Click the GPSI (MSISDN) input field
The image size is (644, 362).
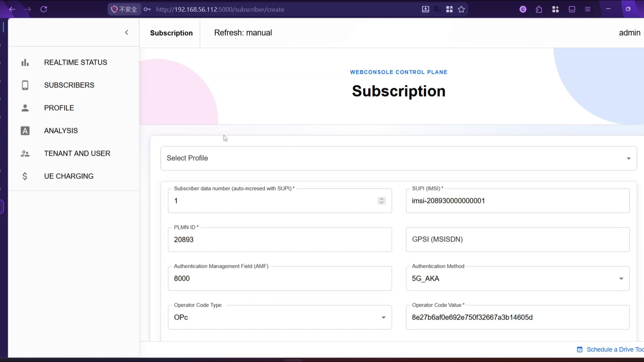click(x=518, y=240)
